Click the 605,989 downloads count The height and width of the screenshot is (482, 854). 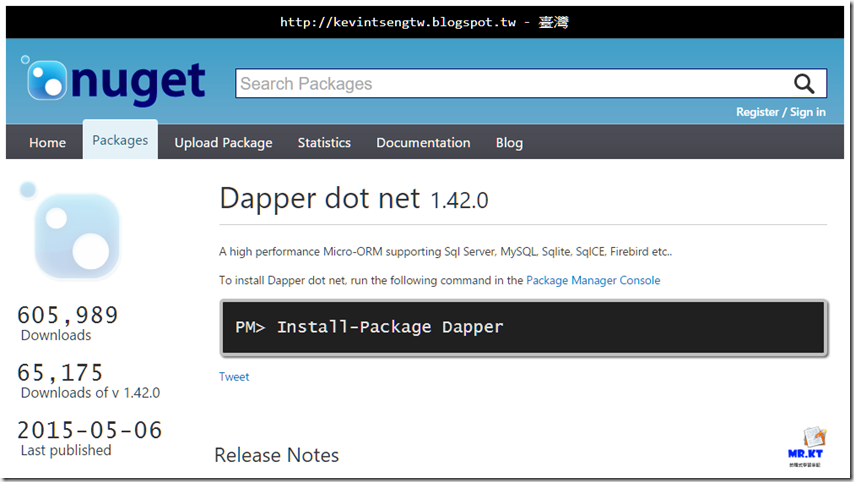point(68,315)
